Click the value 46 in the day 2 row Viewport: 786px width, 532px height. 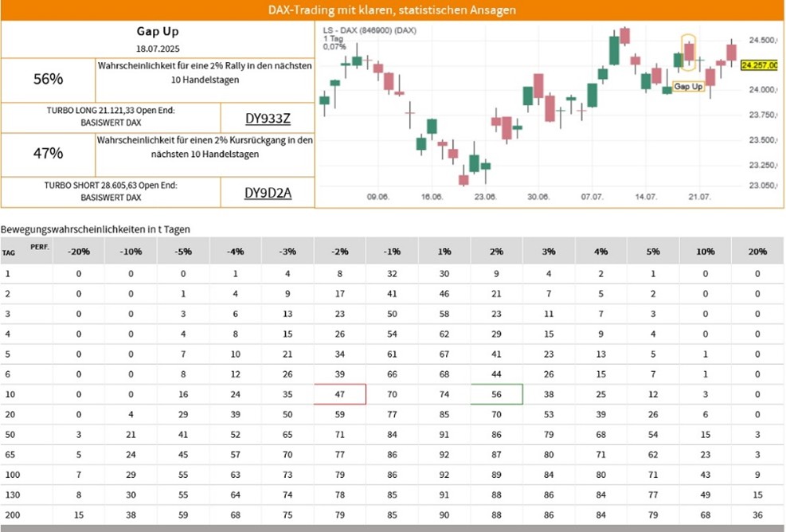coord(444,294)
